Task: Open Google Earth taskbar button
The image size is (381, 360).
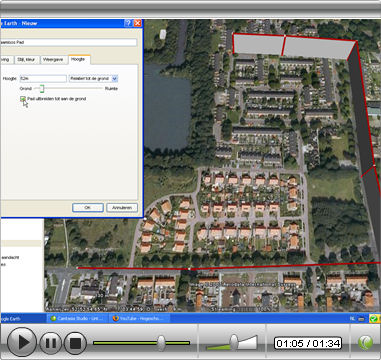Action: [x=22, y=318]
